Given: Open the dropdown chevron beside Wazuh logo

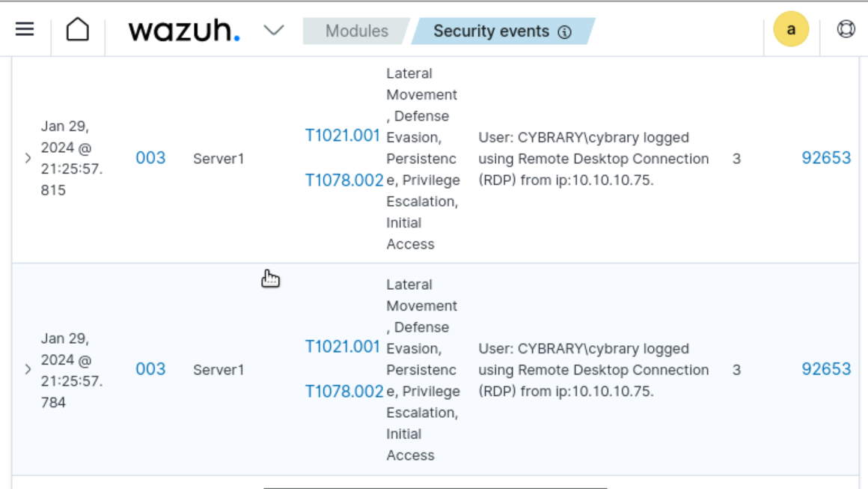Looking at the screenshot, I should (274, 31).
